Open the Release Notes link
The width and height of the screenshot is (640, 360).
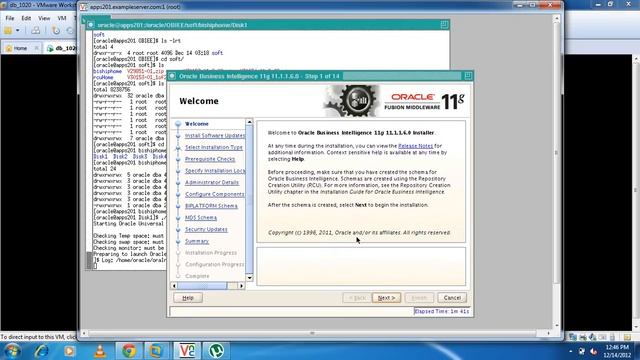pos(415,146)
